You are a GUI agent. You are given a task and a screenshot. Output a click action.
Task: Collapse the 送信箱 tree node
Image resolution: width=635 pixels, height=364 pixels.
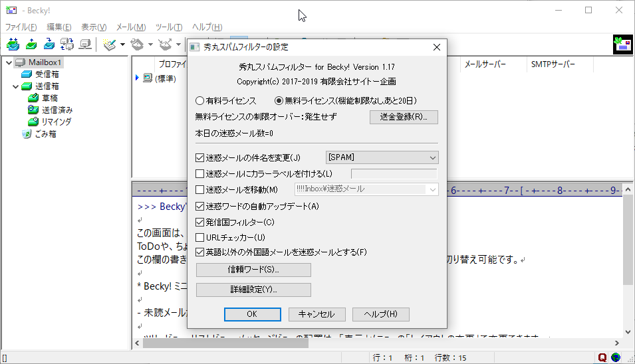pos(15,86)
